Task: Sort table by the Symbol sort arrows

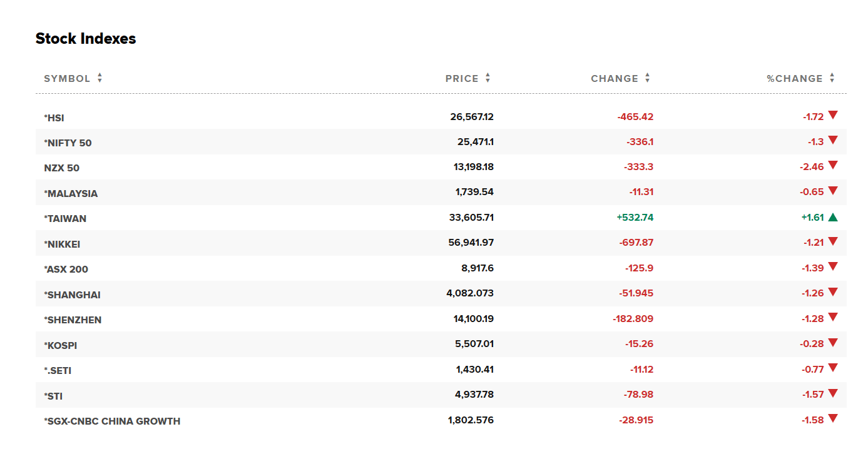Action: tap(100, 78)
